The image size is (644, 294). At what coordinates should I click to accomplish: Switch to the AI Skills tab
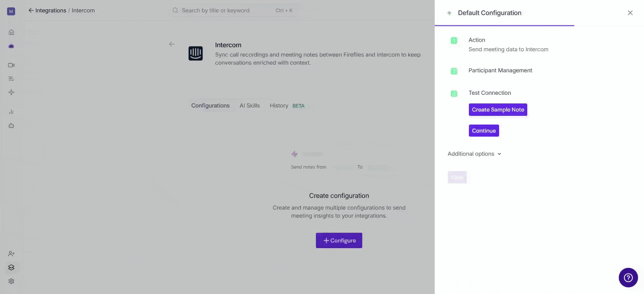pyautogui.click(x=250, y=105)
